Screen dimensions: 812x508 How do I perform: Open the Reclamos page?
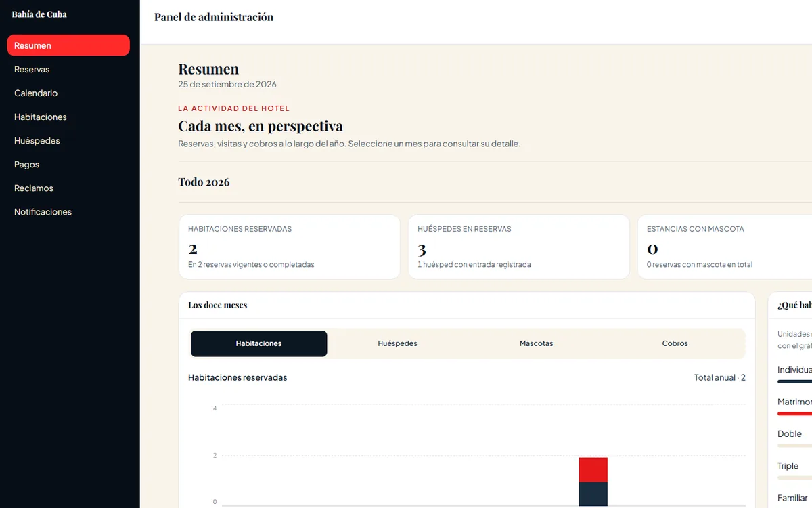point(68,188)
